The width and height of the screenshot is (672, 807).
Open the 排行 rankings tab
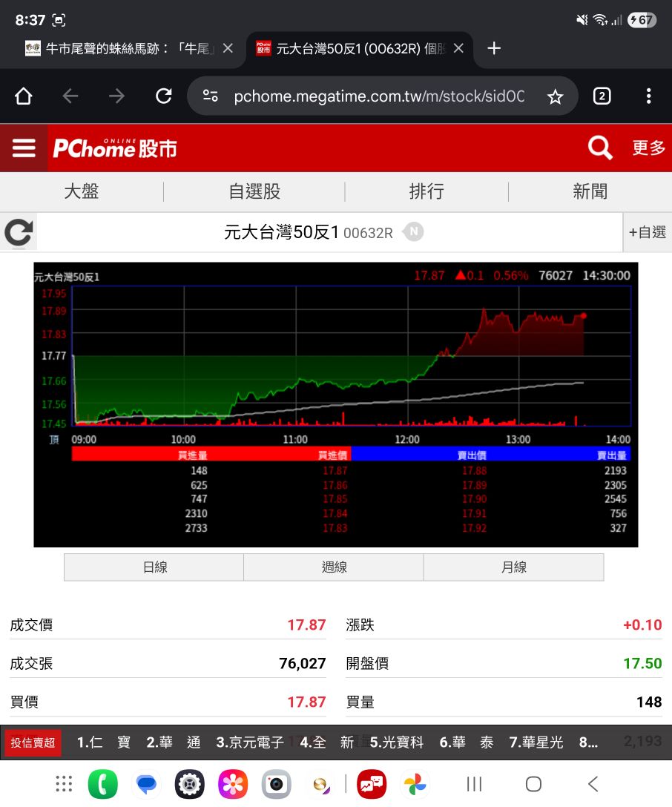pyautogui.click(x=426, y=191)
